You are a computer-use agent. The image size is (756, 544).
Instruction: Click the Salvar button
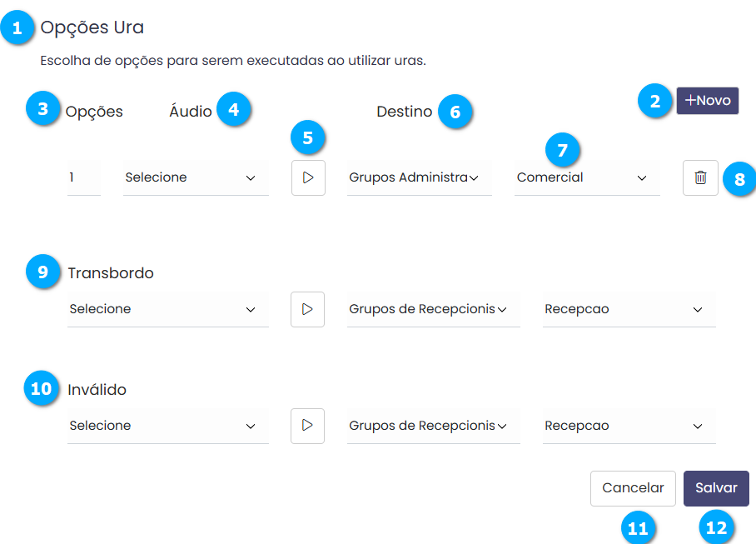click(x=716, y=488)
